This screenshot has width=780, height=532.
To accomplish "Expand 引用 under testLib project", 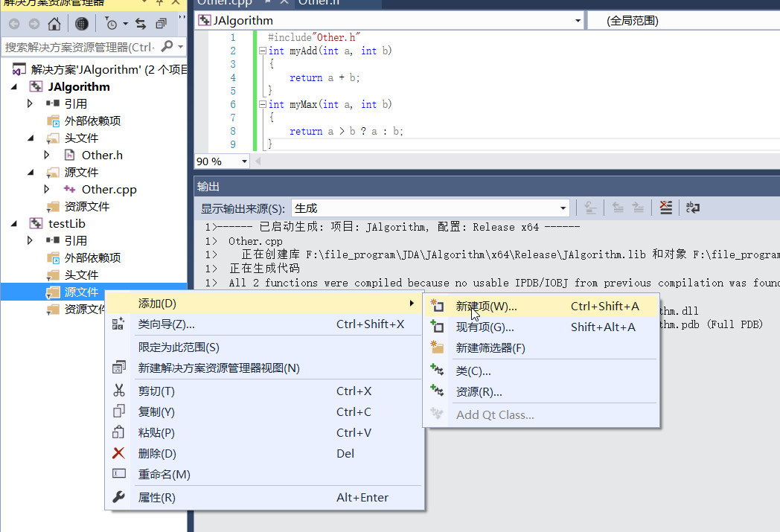I will [x=30, y=240].
